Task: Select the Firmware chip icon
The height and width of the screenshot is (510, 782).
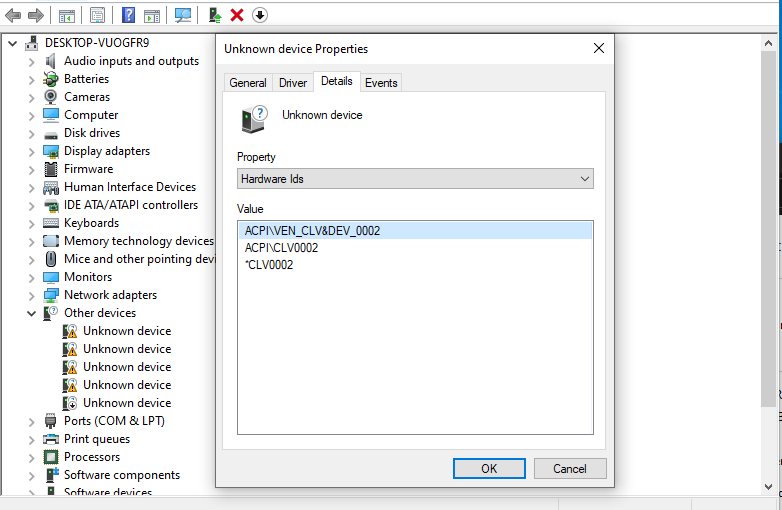Action: (x=50, y=169)
